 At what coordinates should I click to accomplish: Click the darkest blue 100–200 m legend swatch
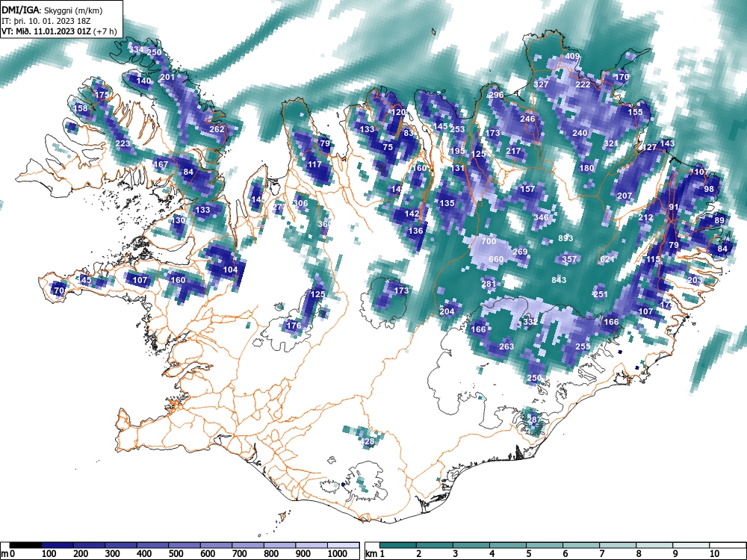pos(58,545)
